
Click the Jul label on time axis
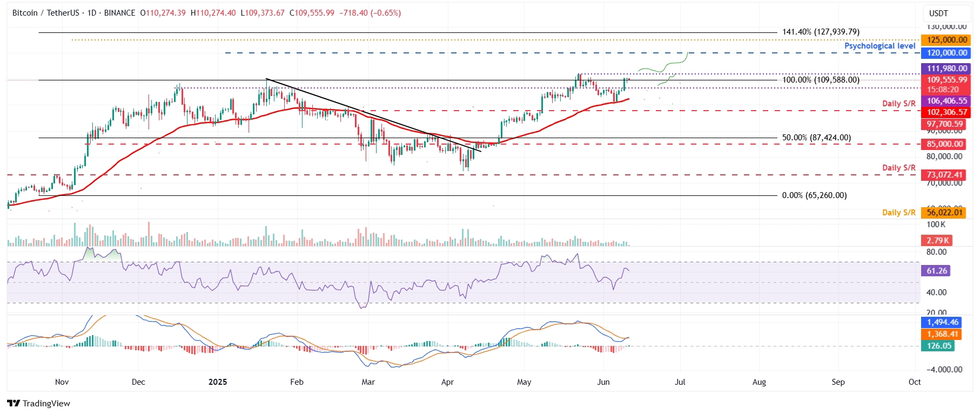pos(680,382)
